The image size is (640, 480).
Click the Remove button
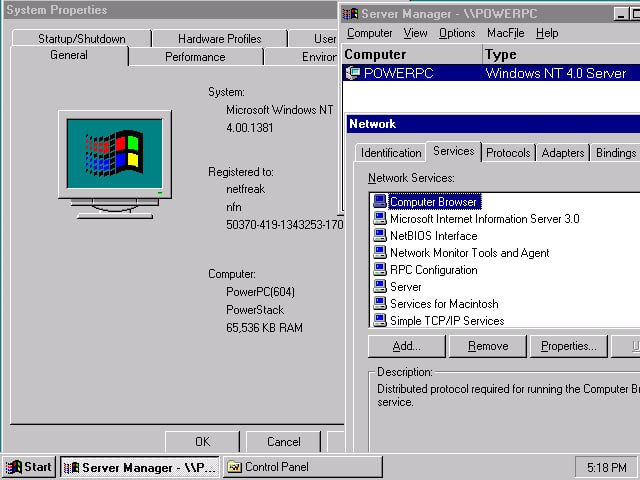[x=488, y=346]
